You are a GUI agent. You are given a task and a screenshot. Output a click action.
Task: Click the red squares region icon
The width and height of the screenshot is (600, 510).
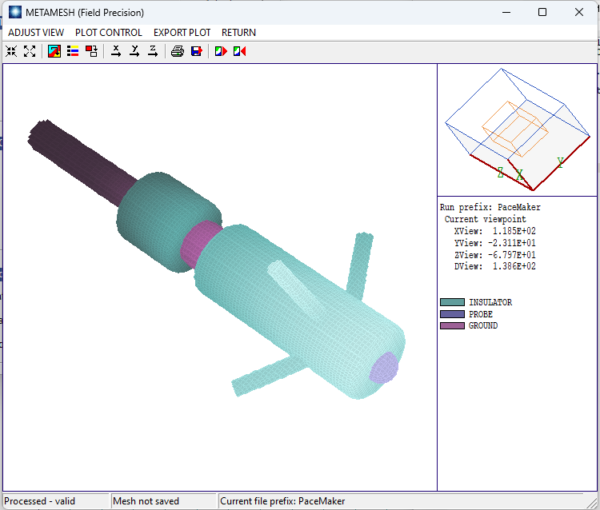pos(92,51)
